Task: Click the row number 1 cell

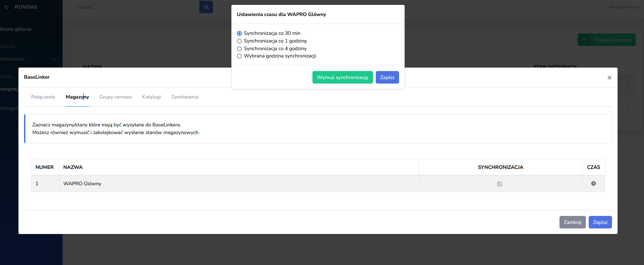Action: (45, 184)
